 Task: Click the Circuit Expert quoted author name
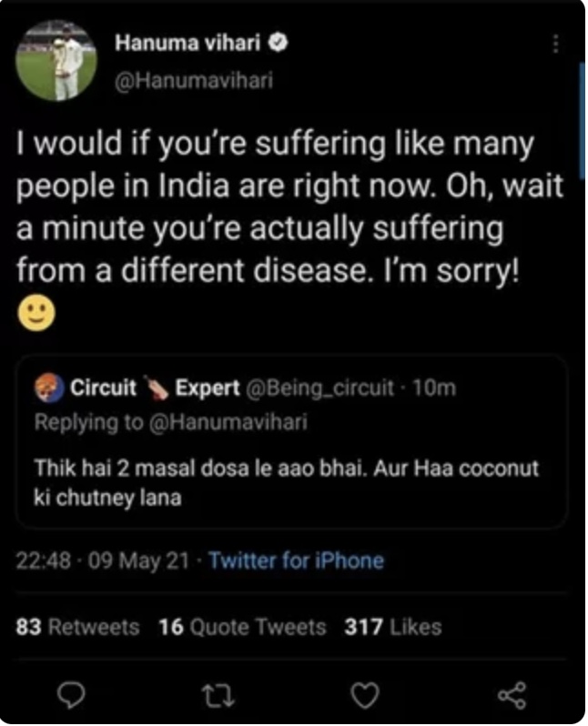(155, 388)
